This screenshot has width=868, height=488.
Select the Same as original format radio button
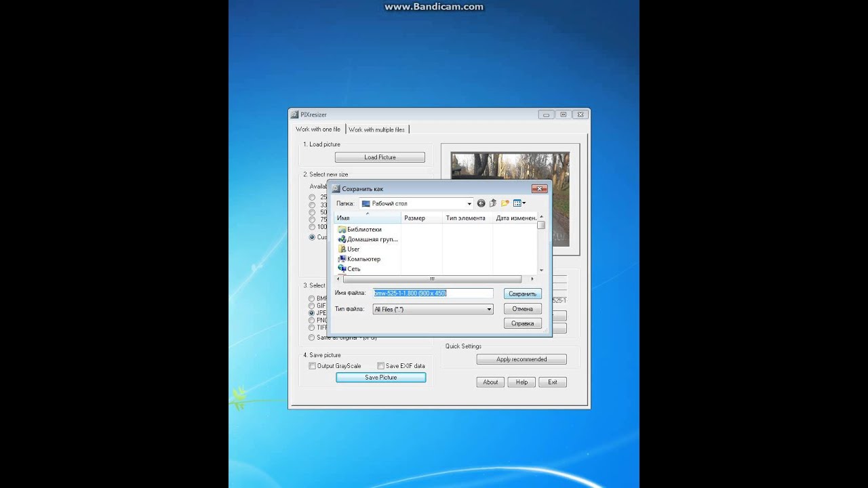312,337
